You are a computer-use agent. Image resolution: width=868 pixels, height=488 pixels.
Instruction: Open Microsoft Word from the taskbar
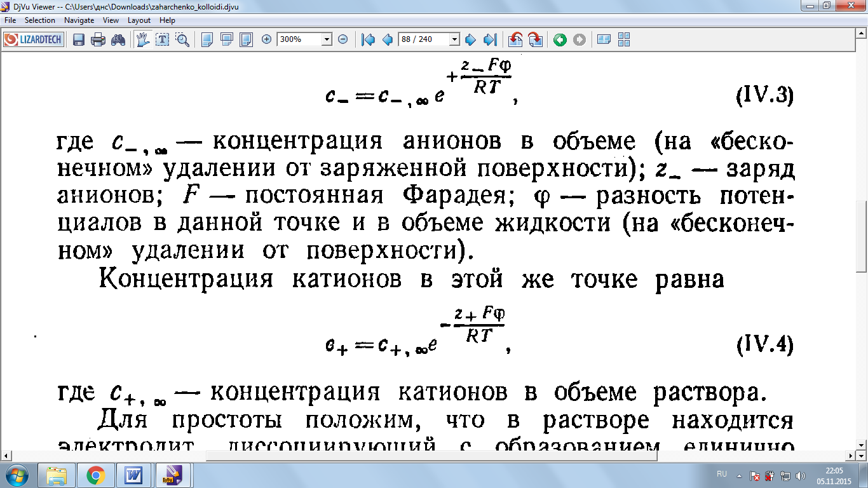pos(134,475)
